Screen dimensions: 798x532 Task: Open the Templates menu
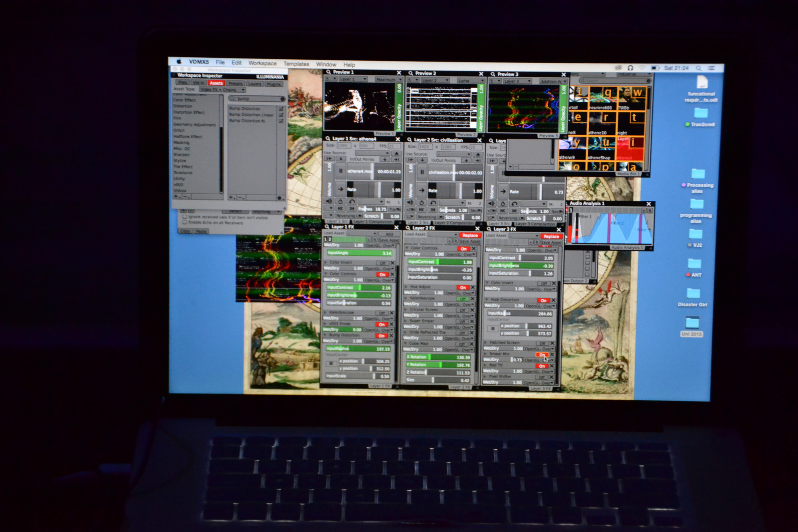296,64
